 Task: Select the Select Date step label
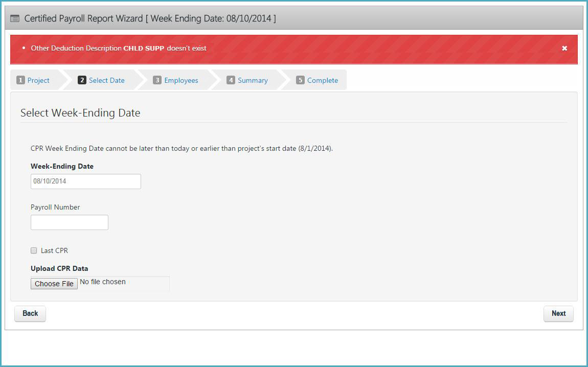[106, 80]
